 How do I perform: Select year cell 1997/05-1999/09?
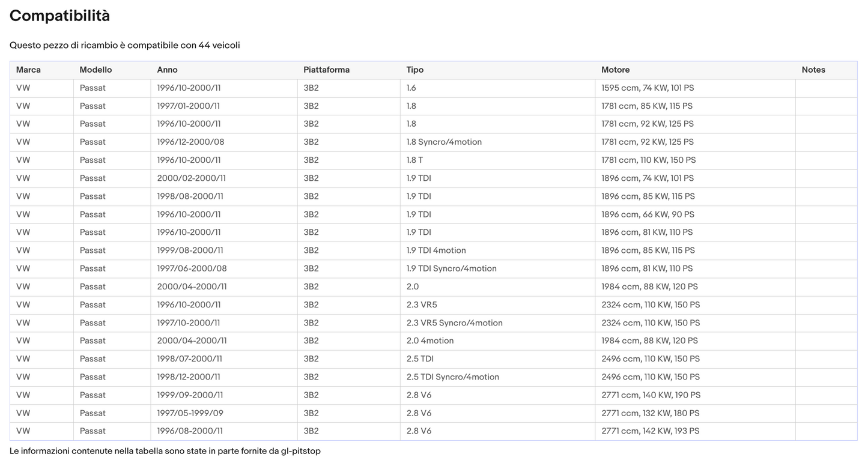[190, 413]
